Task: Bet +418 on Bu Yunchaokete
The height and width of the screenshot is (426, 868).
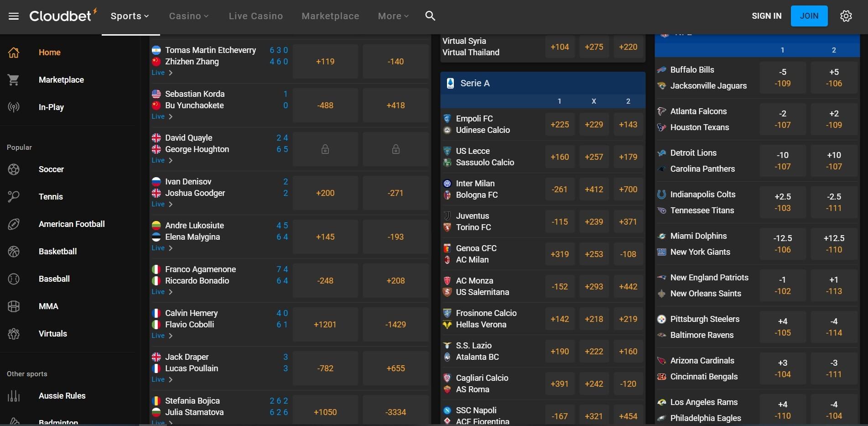Action: point(396,105)
